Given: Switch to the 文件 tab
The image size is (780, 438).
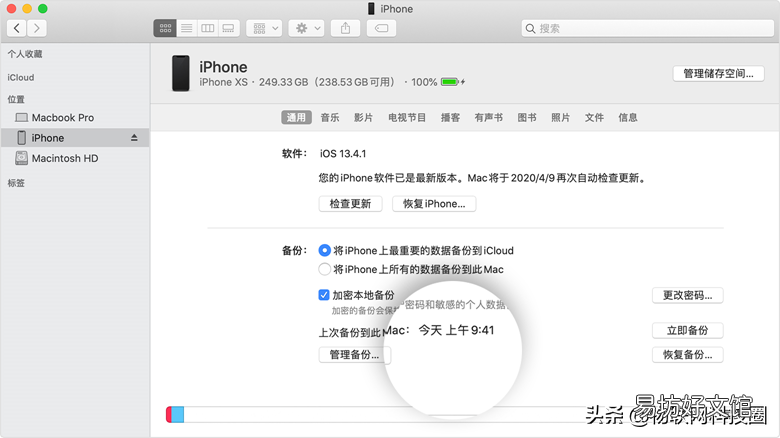Looking at the screenshot, I should tap(594, 117).
